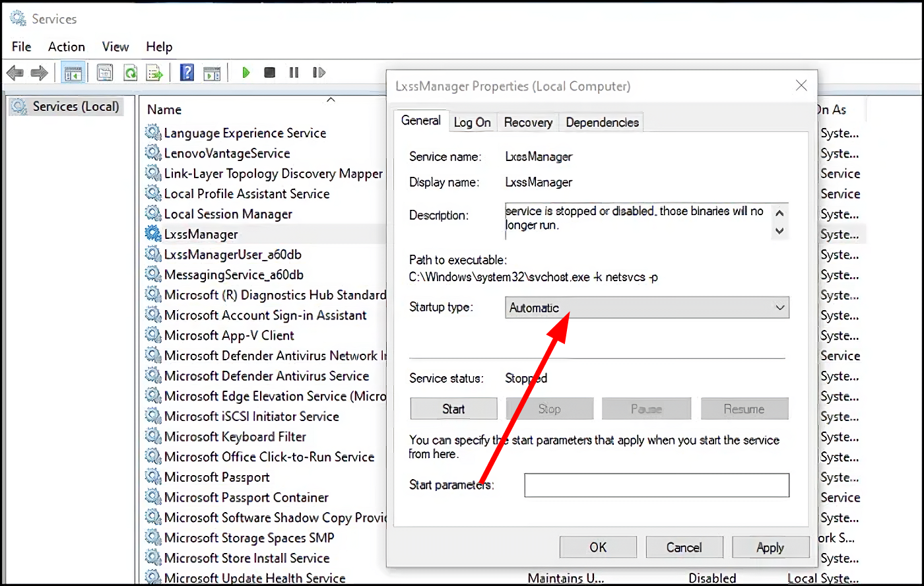Viewport: 924px width, 586px height.
Task: Click the Start parameters text field
Action: coord(656,485)
